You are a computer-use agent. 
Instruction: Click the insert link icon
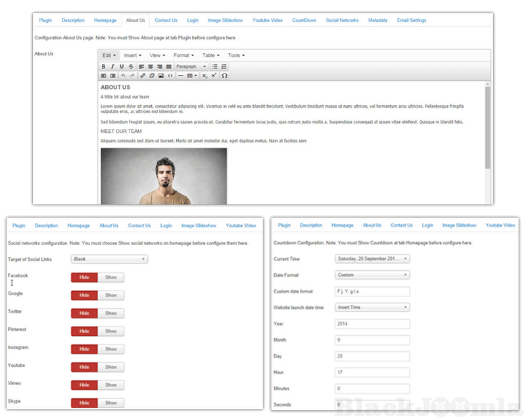[x=143, y=76]
